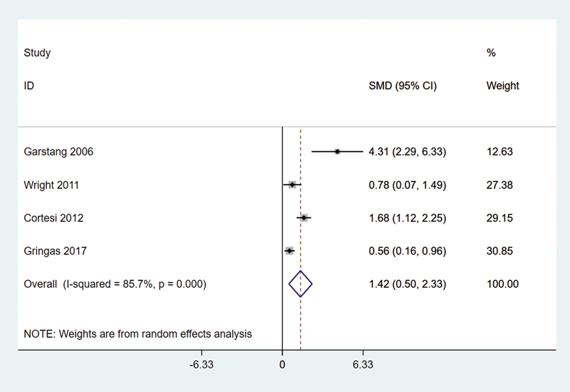Click the Overall I-squared = 85.7% label
Screen dimensions: 570x392
tap(115, 284)
